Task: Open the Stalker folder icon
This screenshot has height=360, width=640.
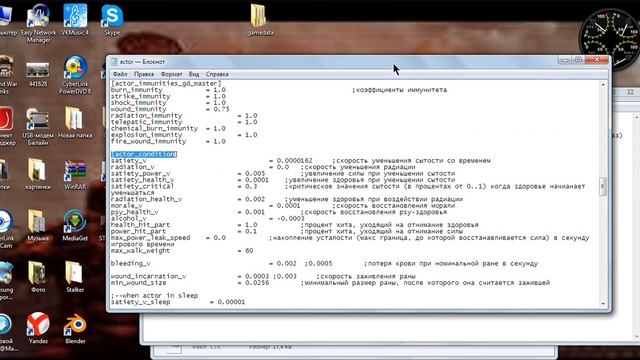Action: coord(75,277)
